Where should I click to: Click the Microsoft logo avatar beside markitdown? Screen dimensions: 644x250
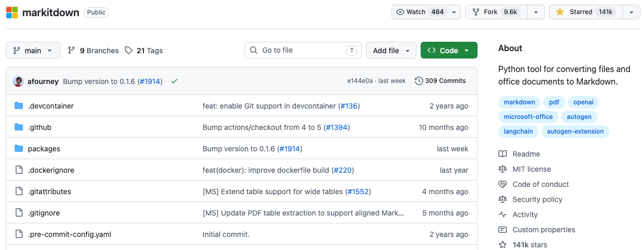point(12,12)
